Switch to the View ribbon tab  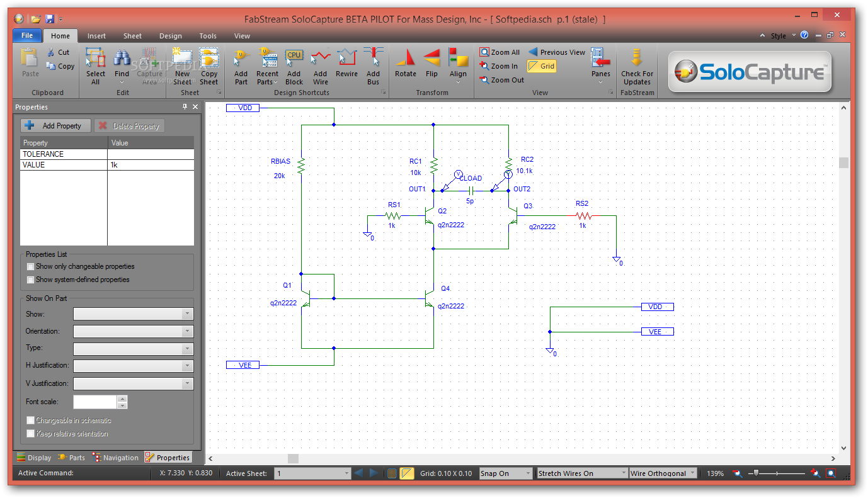[x=242, y=36]
